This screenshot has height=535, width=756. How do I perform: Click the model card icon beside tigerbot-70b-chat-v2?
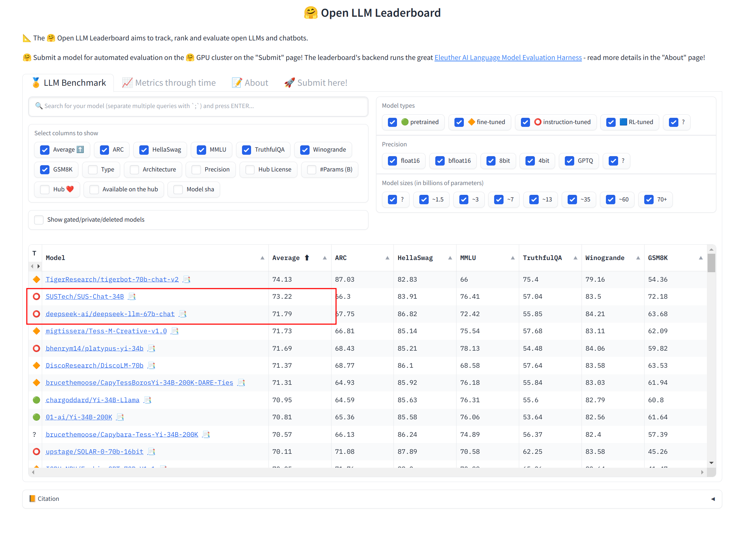(187, 280)
